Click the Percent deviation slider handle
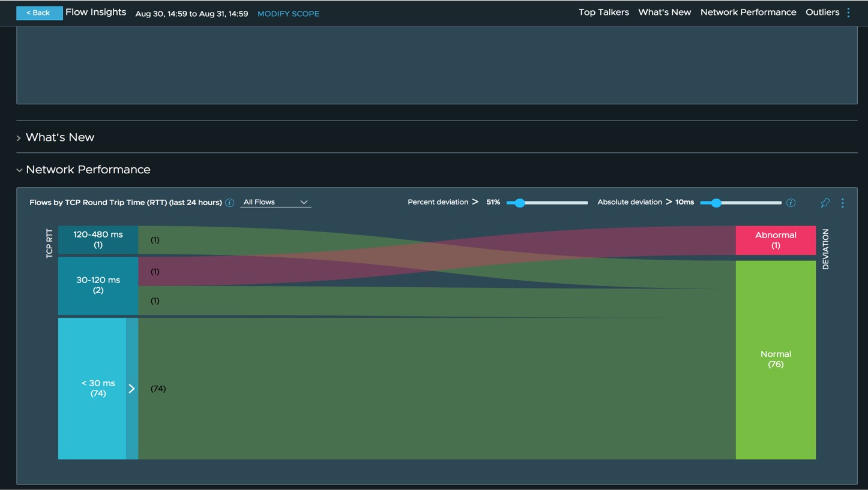The height and width of the screenshot is (490, 868). pos(520,203)
